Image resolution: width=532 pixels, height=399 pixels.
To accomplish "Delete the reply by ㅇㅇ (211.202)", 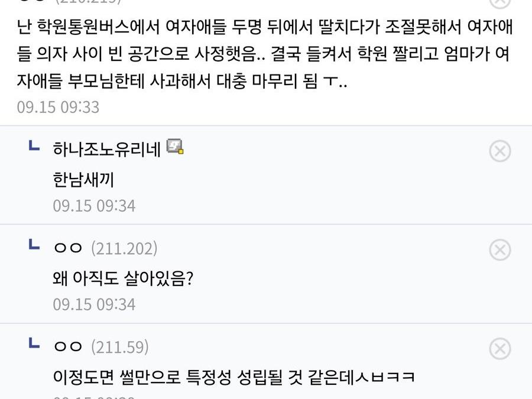I will coord(500,250).
